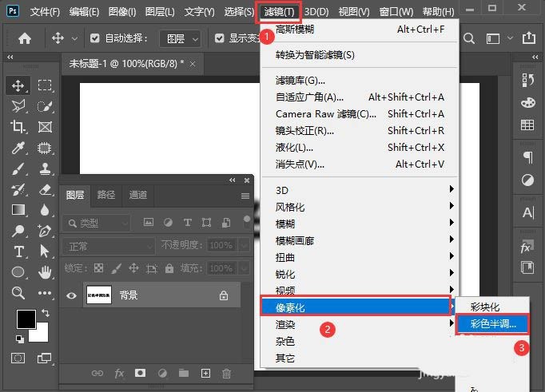
Task: Select the Pen tool
Action: tap(45, 231)
